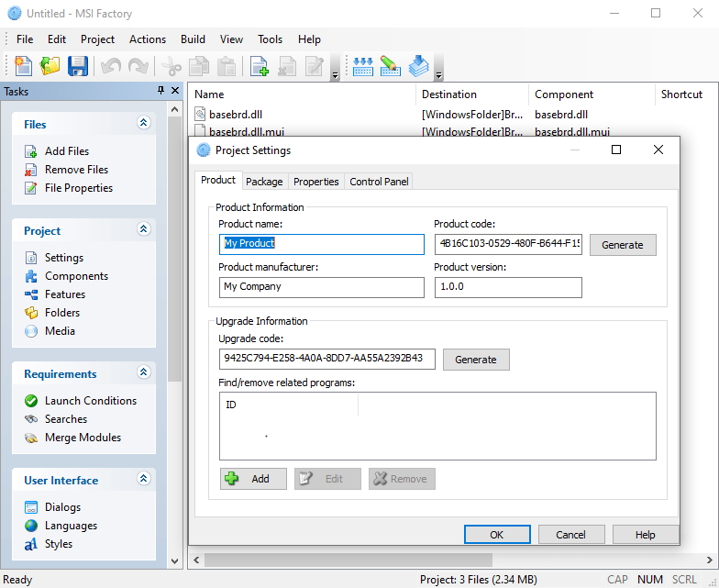
Task: Open the toolbar options overflow arrow
Action: point(439,75)
